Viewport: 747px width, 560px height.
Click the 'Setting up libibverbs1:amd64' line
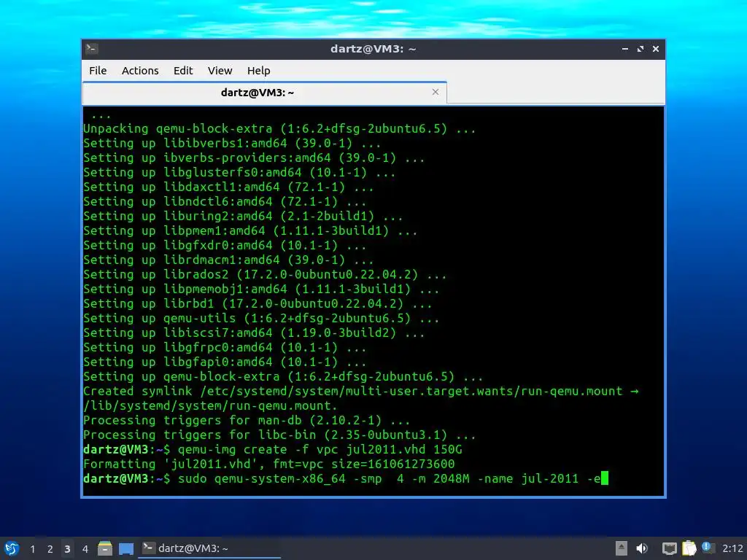pyautogui.click(x=232, y=144)
